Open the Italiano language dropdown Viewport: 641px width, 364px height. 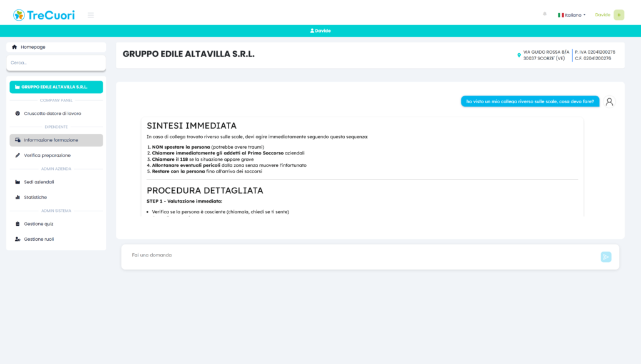click(x=572, y=15)
